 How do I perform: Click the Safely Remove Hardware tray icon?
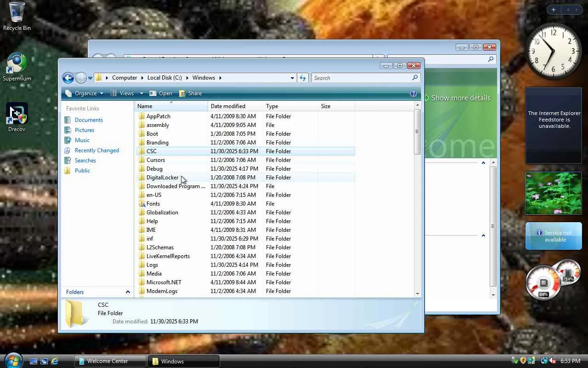pyautogui.click(x=515, y=361)
